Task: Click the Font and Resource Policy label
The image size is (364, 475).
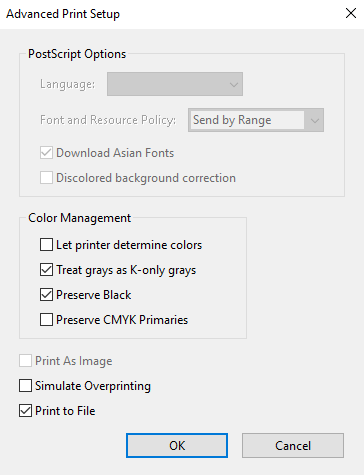Action: 108,120
